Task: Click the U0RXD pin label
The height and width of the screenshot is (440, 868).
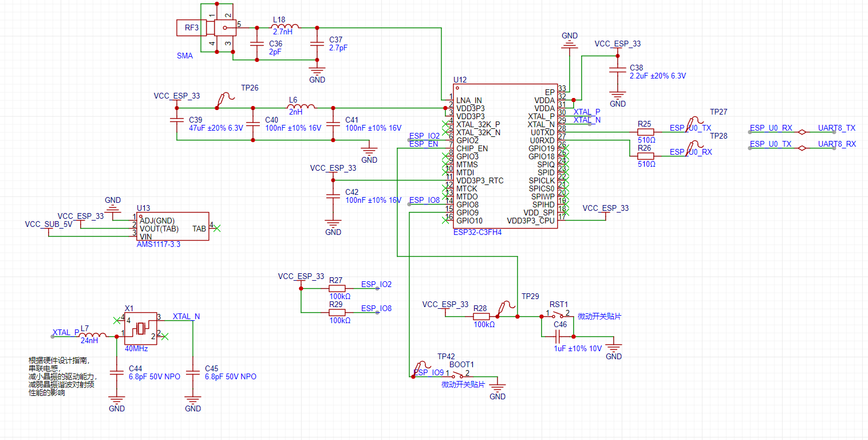Action: pos(542,140)
